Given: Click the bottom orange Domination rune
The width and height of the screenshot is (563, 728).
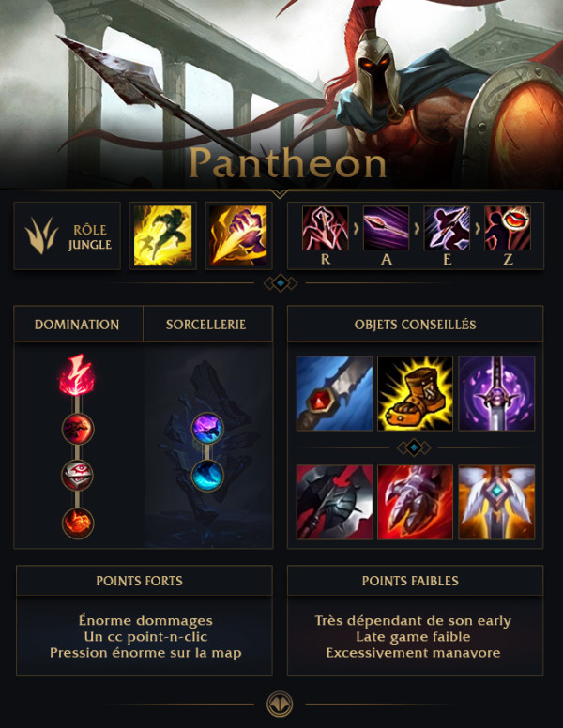Looking at the screenshot, I should [x=78, y=523].
